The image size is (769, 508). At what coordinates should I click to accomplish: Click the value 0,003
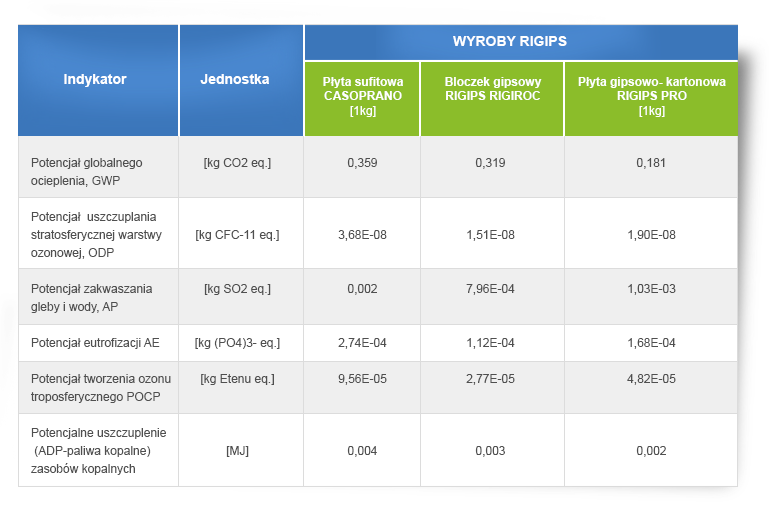tap(490, 451)
